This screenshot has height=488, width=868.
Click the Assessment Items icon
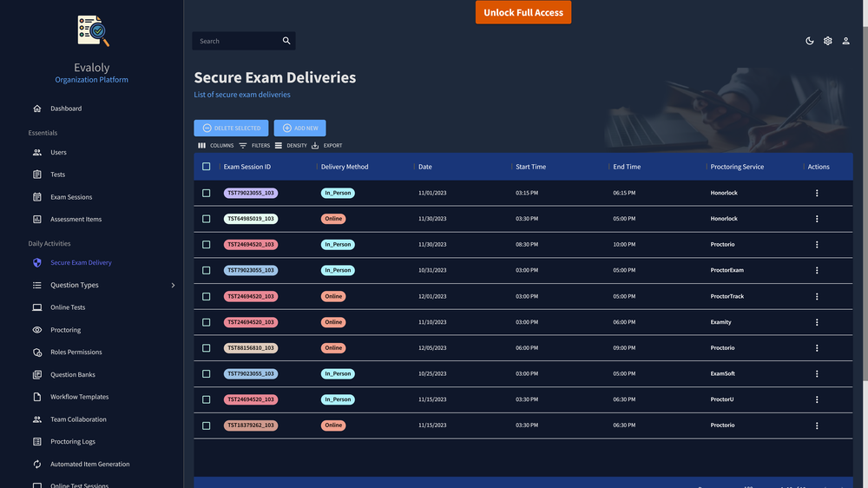[37, 220]
